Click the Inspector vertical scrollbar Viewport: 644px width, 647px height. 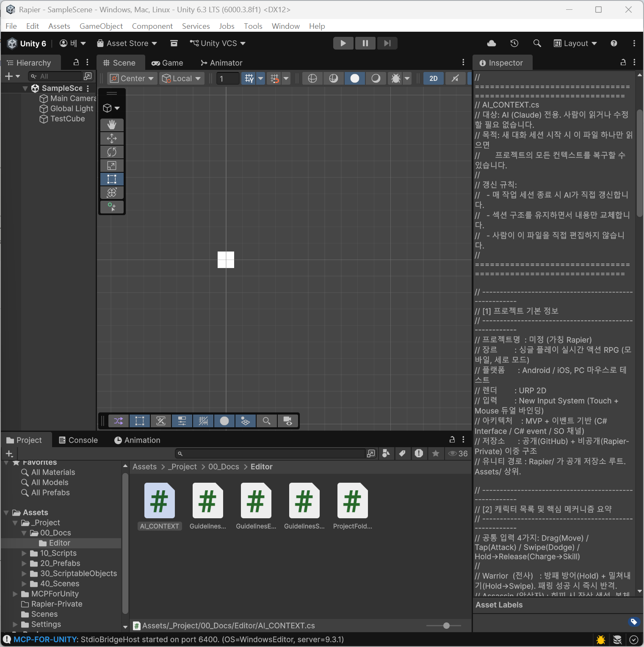point(640,163)
